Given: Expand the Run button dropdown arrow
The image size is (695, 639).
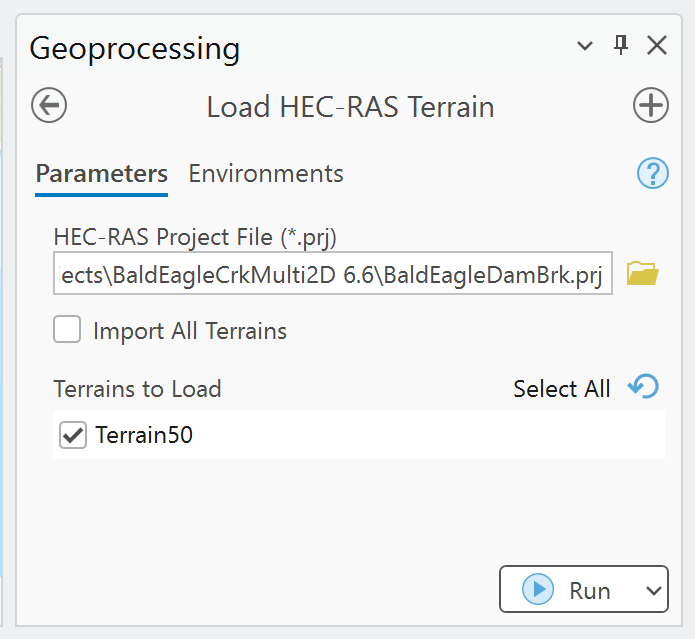Looking at the screenshot, I should [654, 590].
